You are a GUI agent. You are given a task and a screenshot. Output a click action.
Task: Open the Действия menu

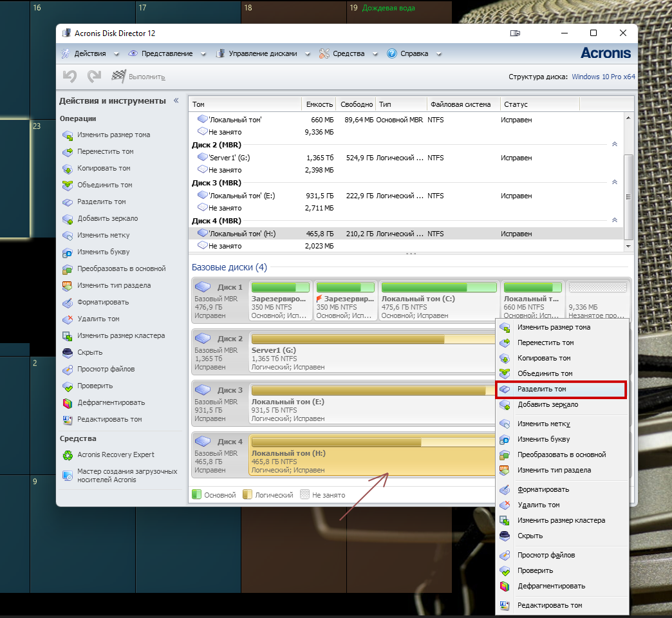tap(90, 53)
